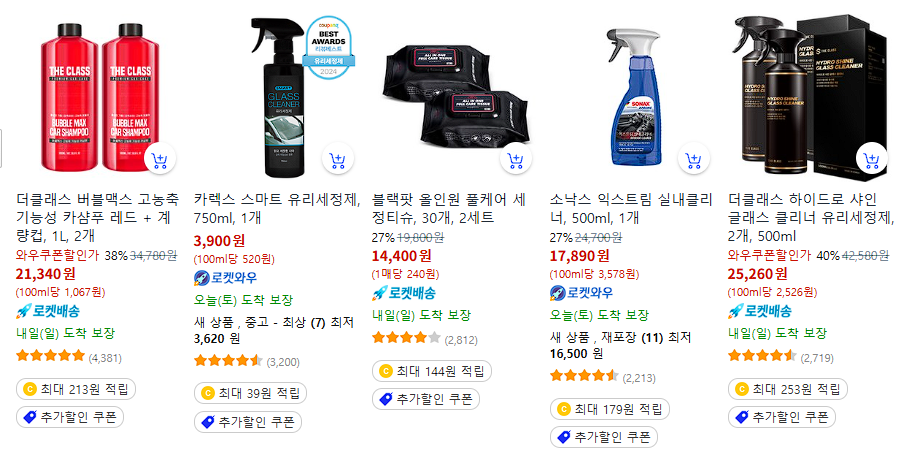Open 카렉스 스마트 유리세정제 750ml title link

point(276,208)
